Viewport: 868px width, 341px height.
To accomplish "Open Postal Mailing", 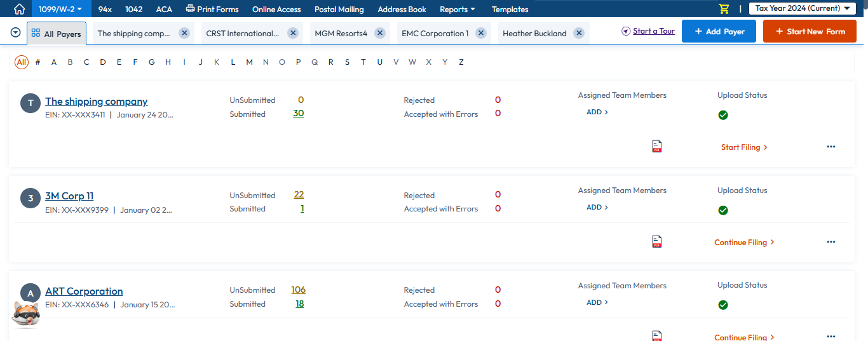I will pos(339,9).
